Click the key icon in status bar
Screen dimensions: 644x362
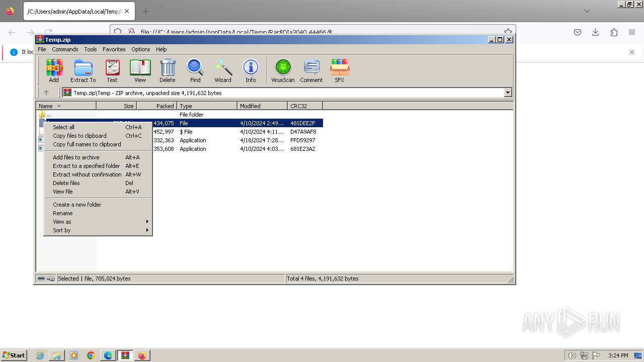point(51,279)
